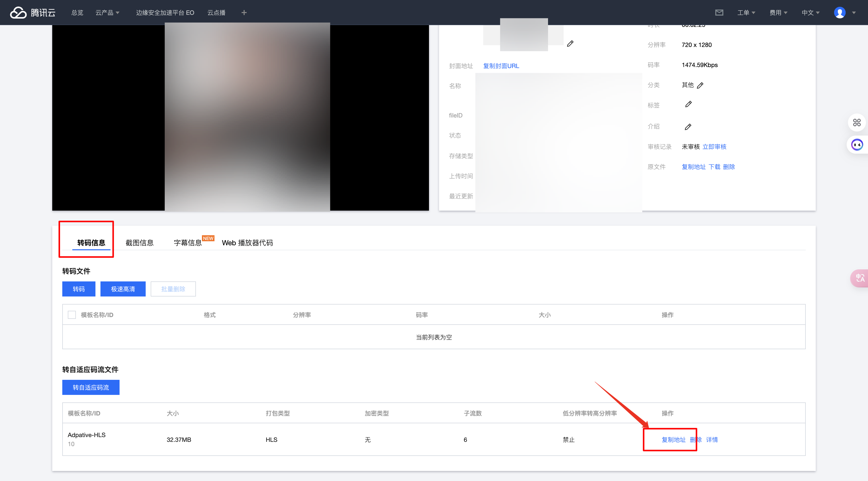This screenshot has width=868, height=481.
Task: Switch to the 截图信息 tab
Action: tap(139, 243)
